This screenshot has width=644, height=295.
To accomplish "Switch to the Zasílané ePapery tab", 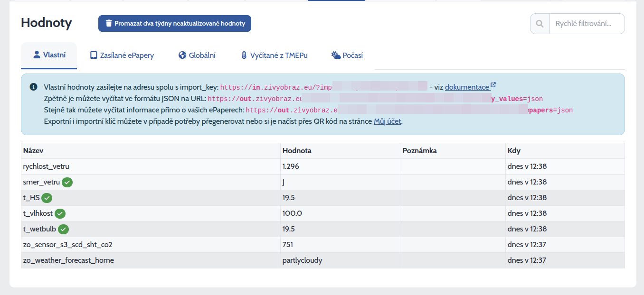I will click(122, 55).
